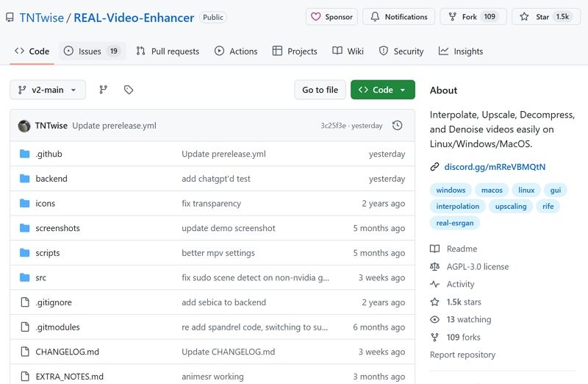Viewport: 588px width, 384px height.
Task: Click the star icon beside 1.5k stars
Action: [x=434, y=302]
